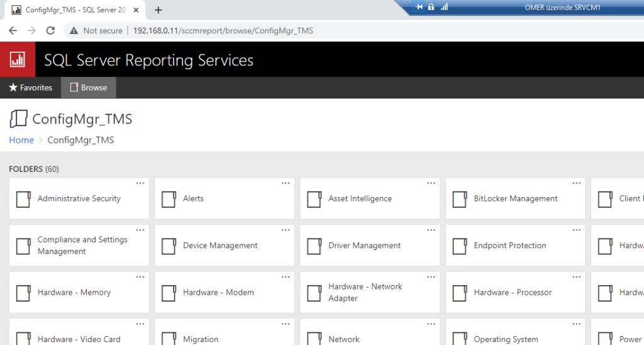Open the Device Management folder
Image resolution: width=644 pixels, height=345 pixels.
click(x=225, y=245)
